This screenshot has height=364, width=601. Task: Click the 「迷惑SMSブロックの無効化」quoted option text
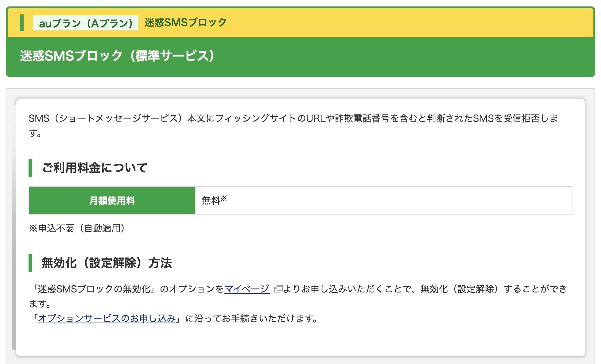click(x=94, y=289)
